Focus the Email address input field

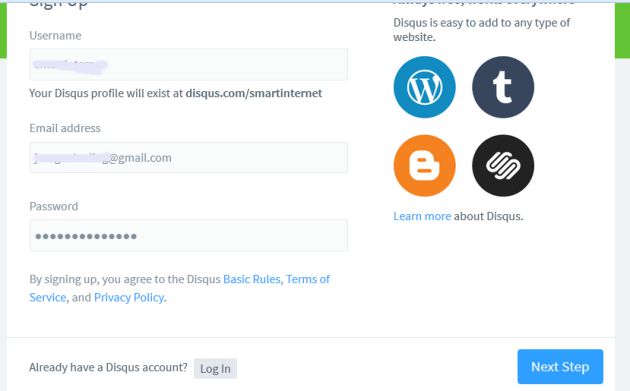188,158
